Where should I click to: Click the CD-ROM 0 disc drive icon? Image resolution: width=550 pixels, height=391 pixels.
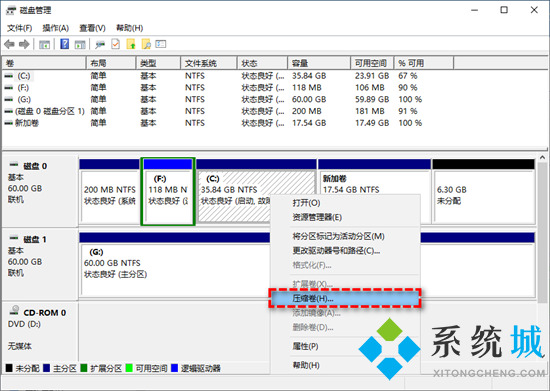[x=14, y=310]
